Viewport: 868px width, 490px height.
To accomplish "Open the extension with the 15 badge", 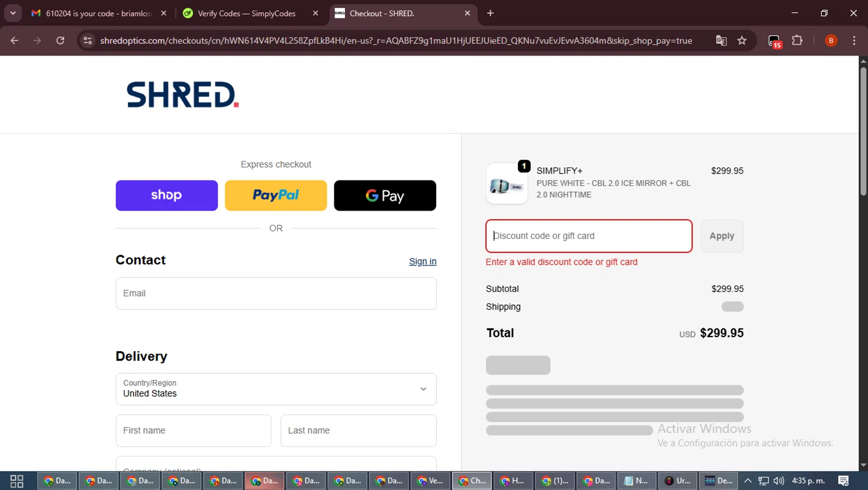I will pos(774,41).
